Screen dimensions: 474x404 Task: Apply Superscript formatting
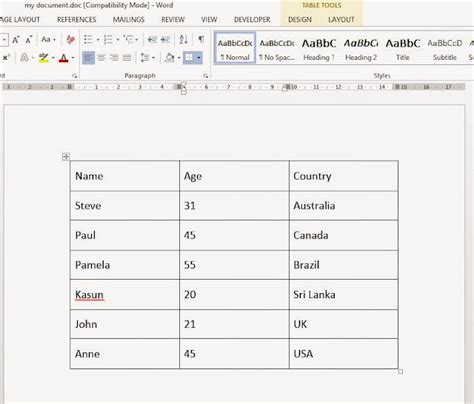[x=6, y=58]
